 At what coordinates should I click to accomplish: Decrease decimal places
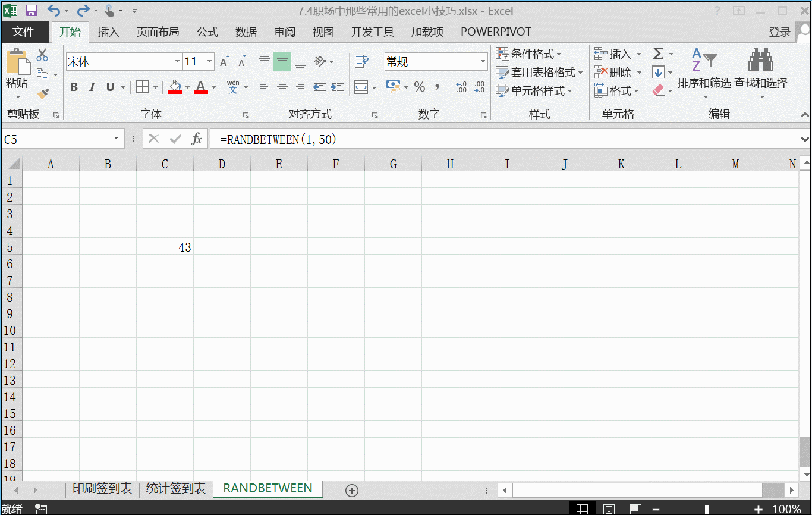point(480,87)
